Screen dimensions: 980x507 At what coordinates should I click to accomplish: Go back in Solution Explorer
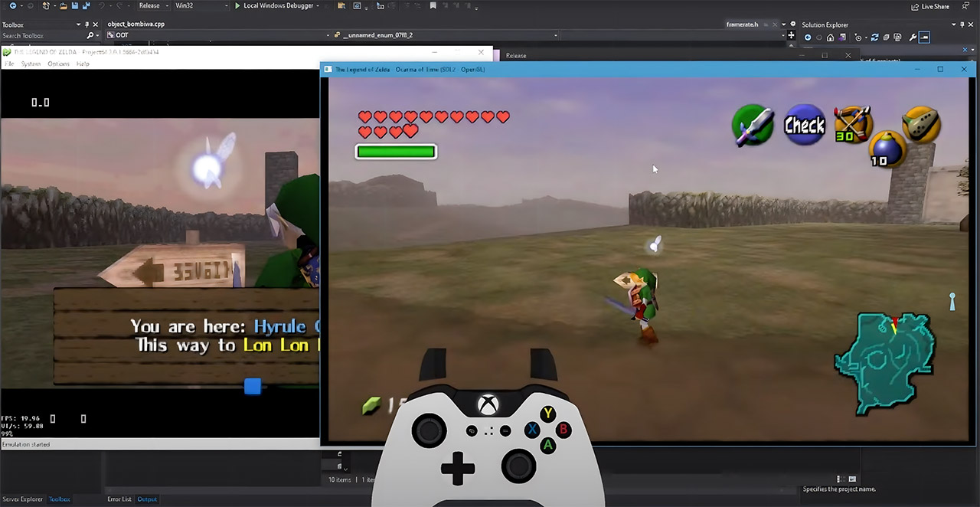807,37
